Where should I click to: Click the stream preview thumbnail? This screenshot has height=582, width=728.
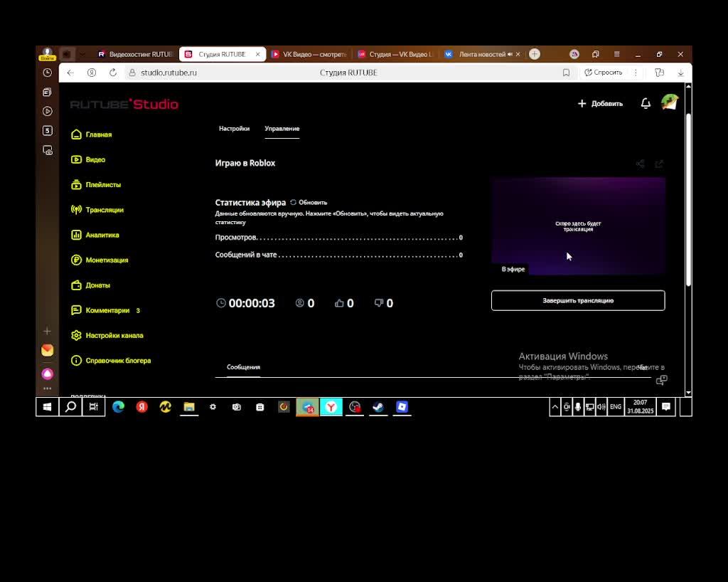[x=578, y=226]
